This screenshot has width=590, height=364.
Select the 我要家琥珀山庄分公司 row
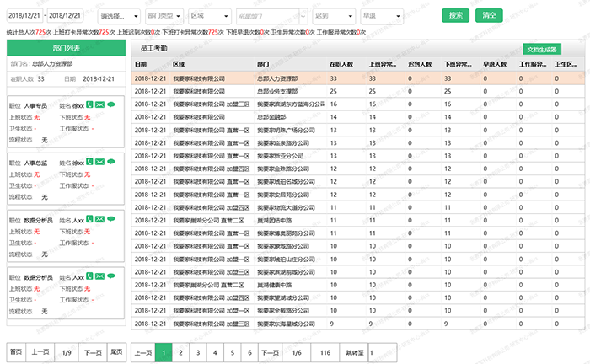tap(358, 259)
